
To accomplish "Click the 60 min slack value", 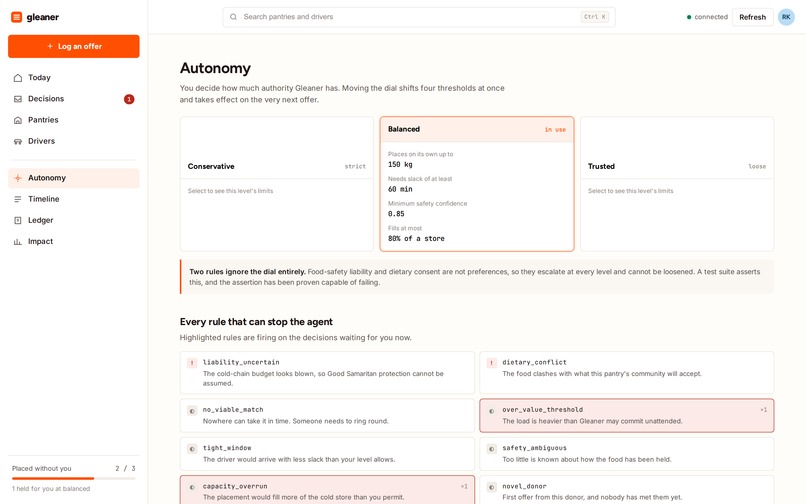I will (x=400, y=189).
